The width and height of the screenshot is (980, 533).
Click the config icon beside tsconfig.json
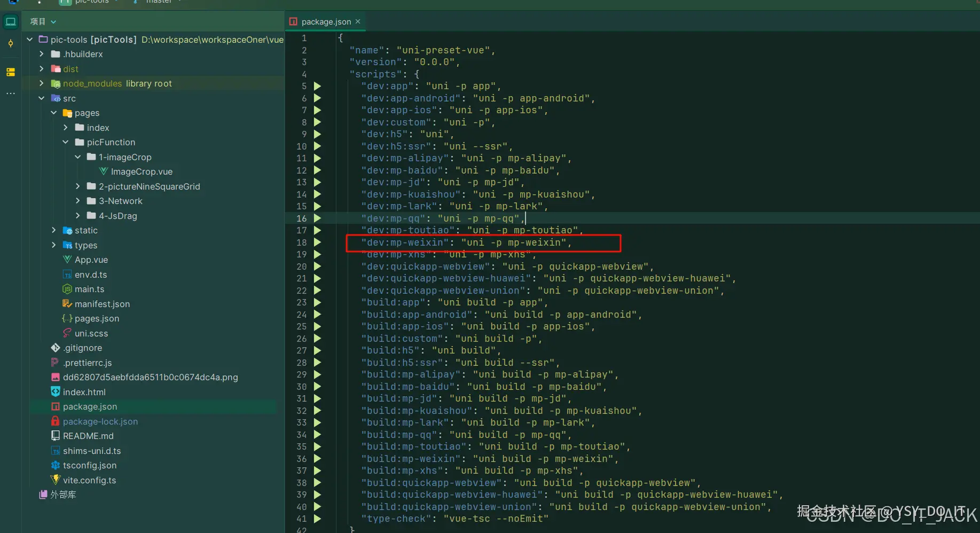(x=56, y=465)
